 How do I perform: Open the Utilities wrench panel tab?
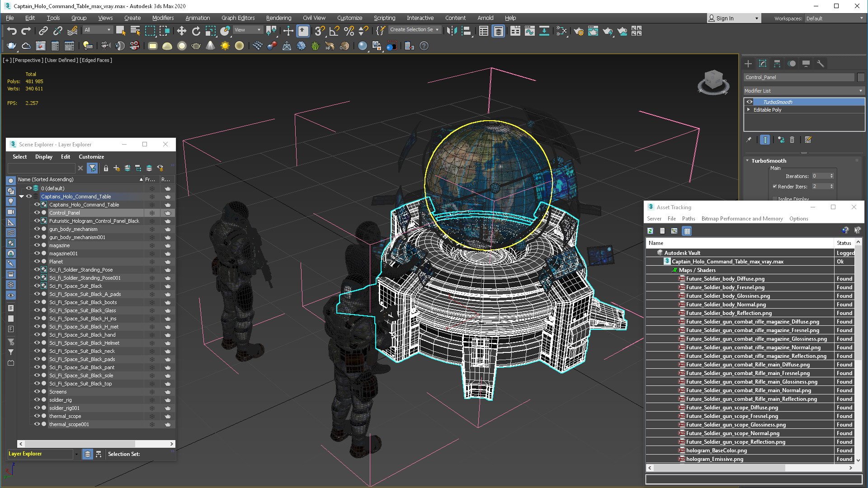click(x=821, y=64)
